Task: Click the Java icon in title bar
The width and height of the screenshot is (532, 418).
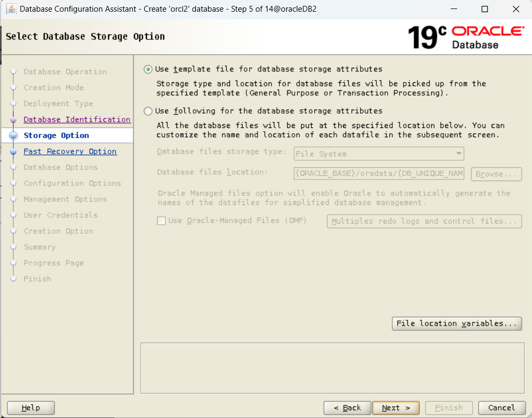Action: click(x=11, y=9)
